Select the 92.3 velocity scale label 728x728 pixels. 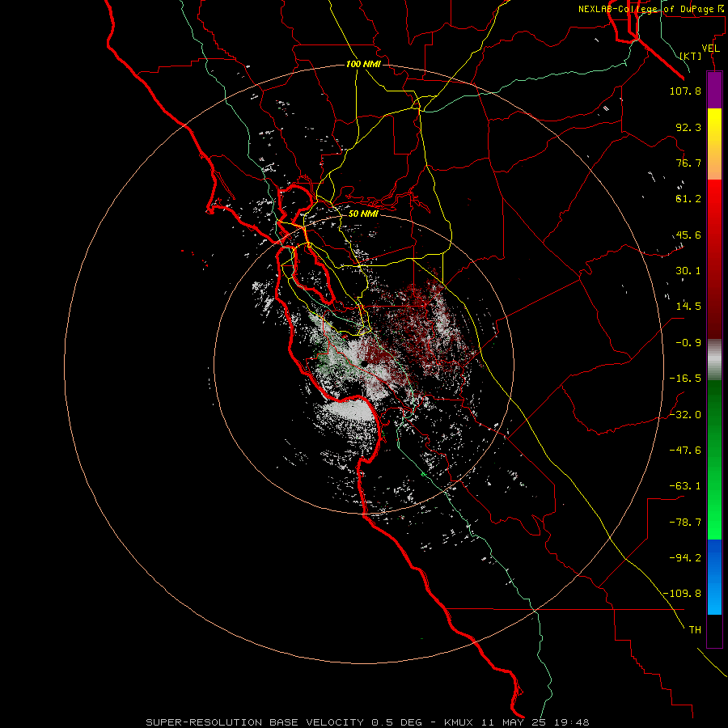pos(688,127)
